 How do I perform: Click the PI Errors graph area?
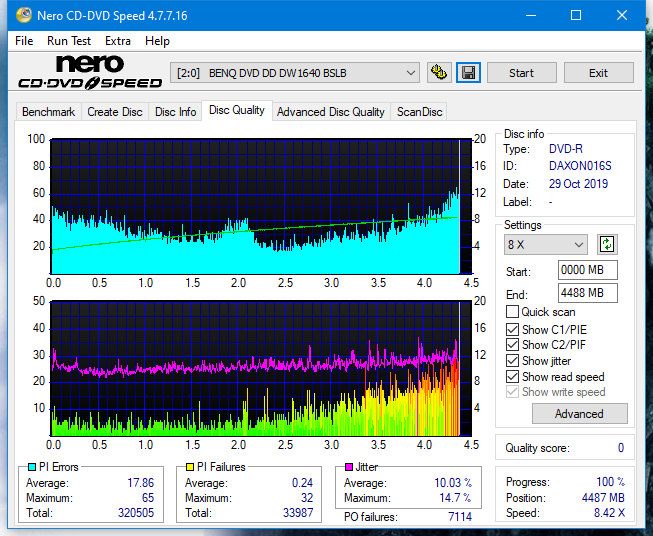coord(261,207)
